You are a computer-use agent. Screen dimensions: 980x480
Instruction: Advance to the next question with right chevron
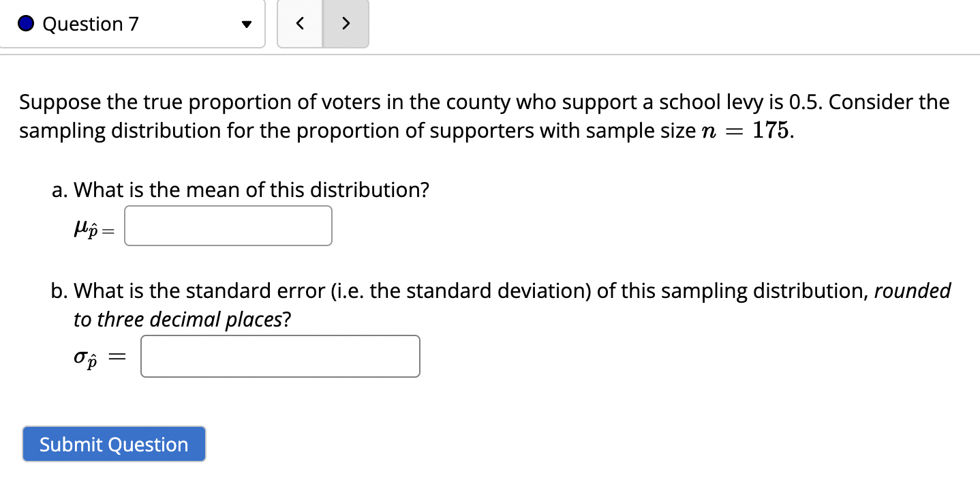click(x=346, y=23)
